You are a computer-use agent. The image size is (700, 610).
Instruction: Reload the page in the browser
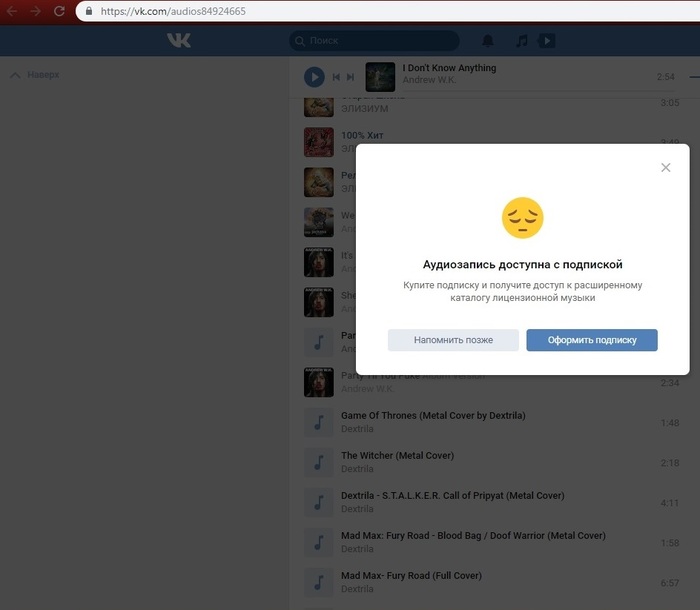point(59,11)
